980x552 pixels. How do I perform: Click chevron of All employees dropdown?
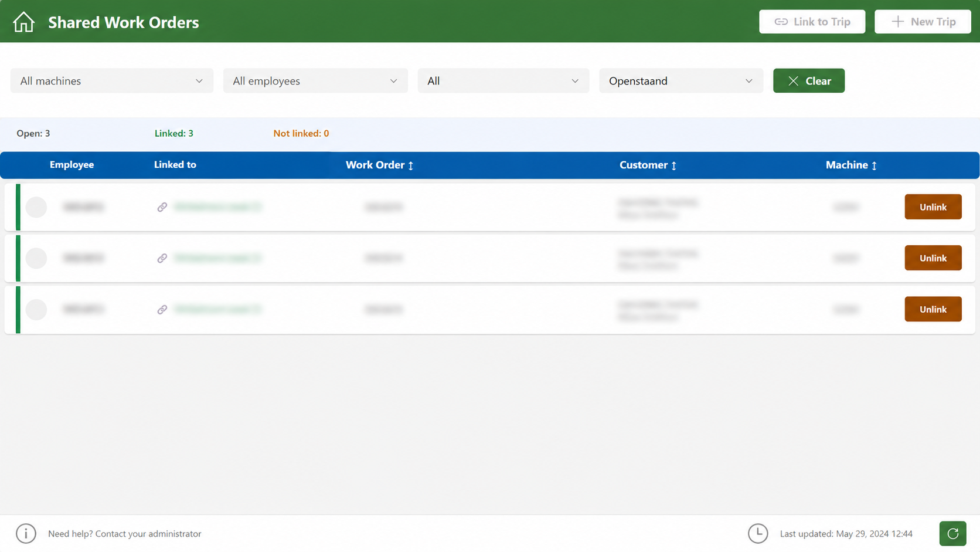point(394,81)
